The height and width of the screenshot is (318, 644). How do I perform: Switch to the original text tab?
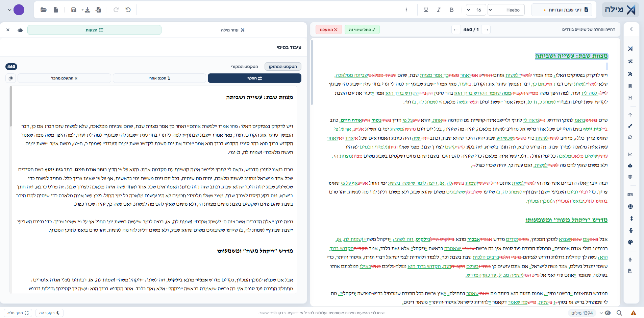[244, 67]
